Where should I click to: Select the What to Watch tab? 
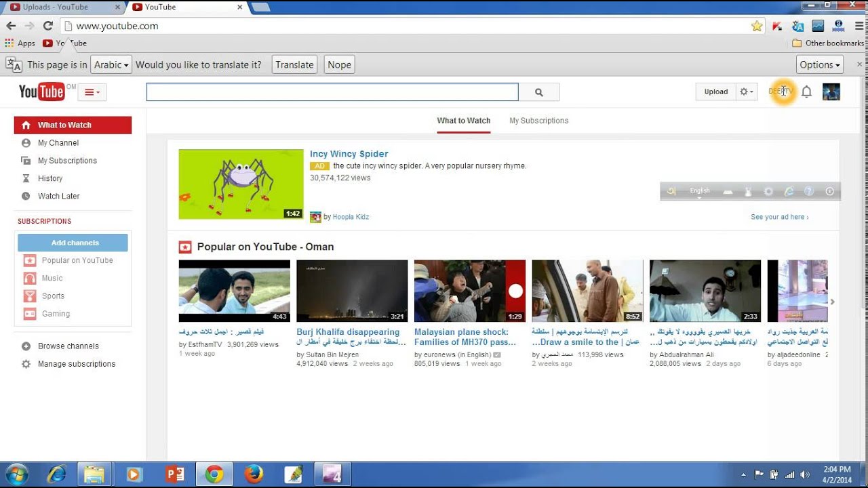coord(464,121)
